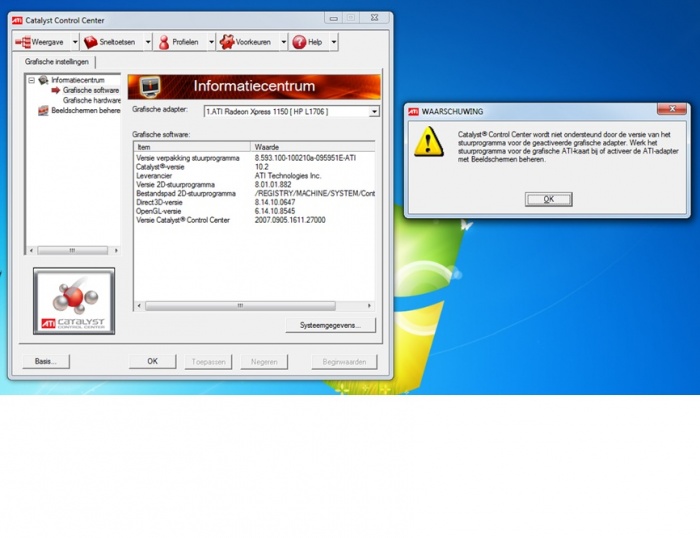
Task: Click the Waarde column header
Action: click(312, 147)
